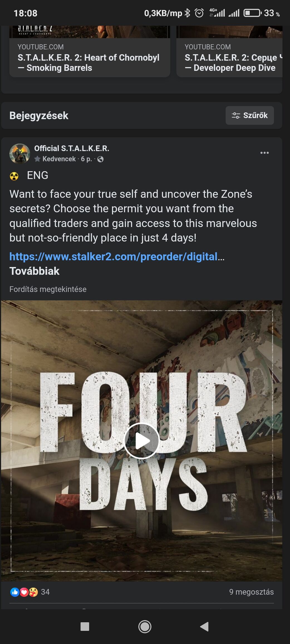The width and height of the screenshot is (290, 644).
Task: Tap the Android Recents square button
Action: coord(85,627)
